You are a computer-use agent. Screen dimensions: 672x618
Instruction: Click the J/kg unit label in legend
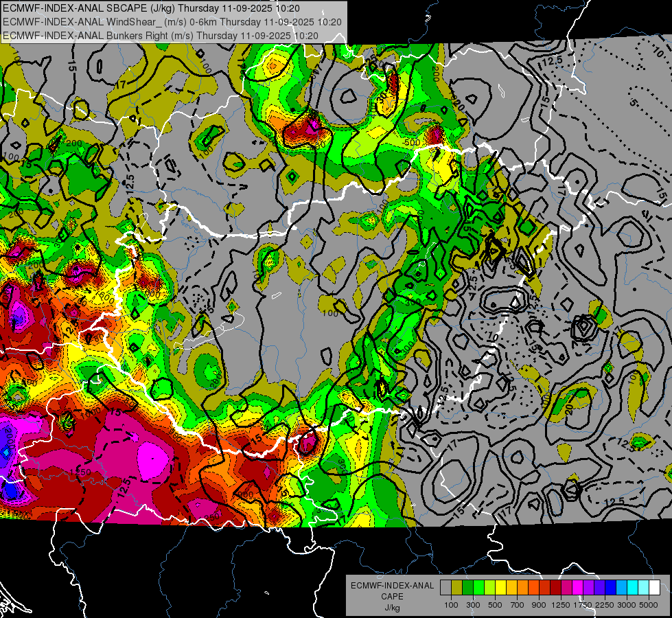click(392, 608)
